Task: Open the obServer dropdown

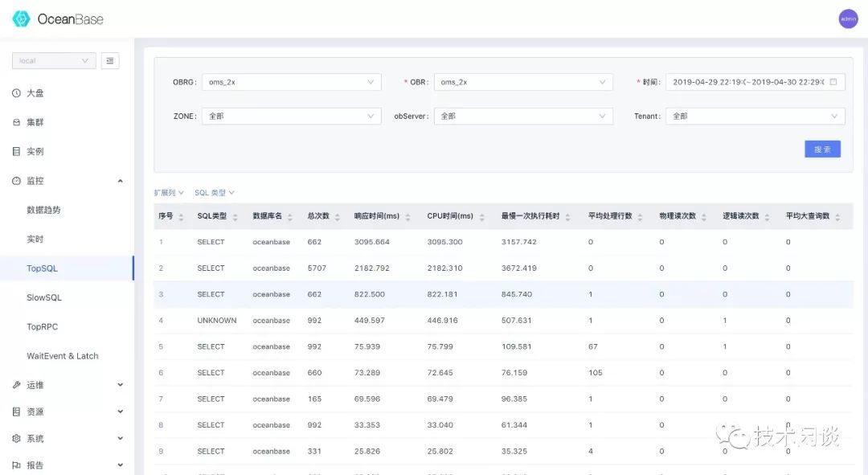Action: [523, 117]
